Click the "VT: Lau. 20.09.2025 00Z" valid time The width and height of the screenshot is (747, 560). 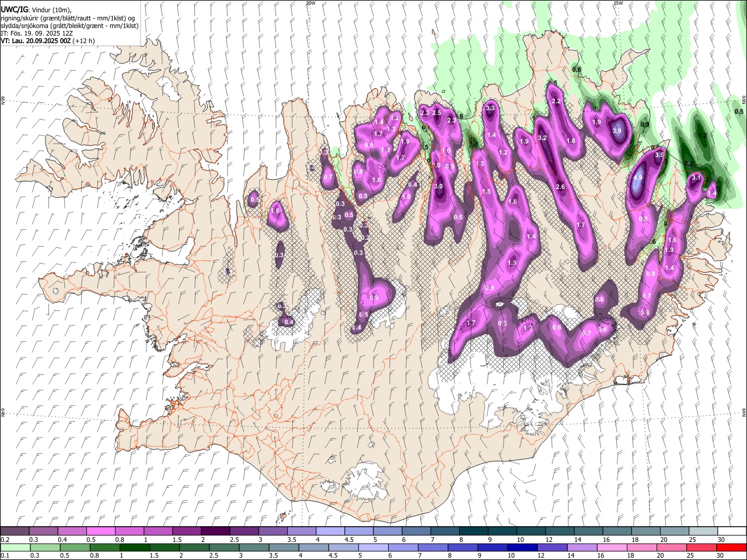[35, 41]
